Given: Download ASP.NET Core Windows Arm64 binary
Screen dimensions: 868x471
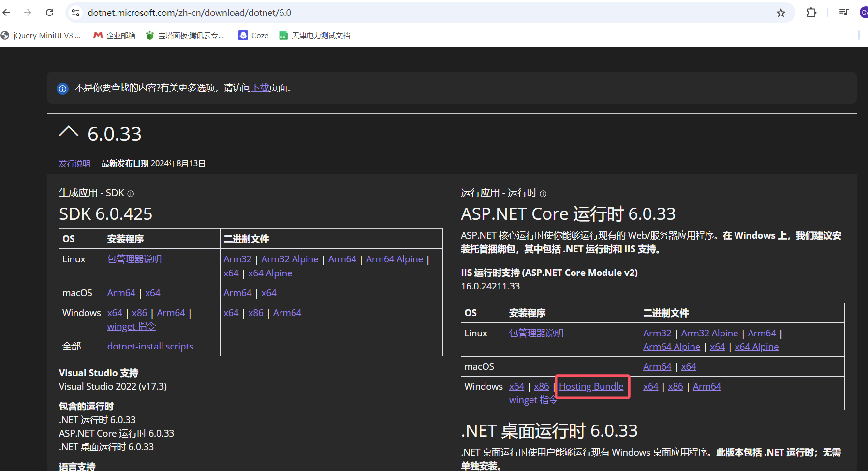Looking at the screenshot, I should 707,386.
